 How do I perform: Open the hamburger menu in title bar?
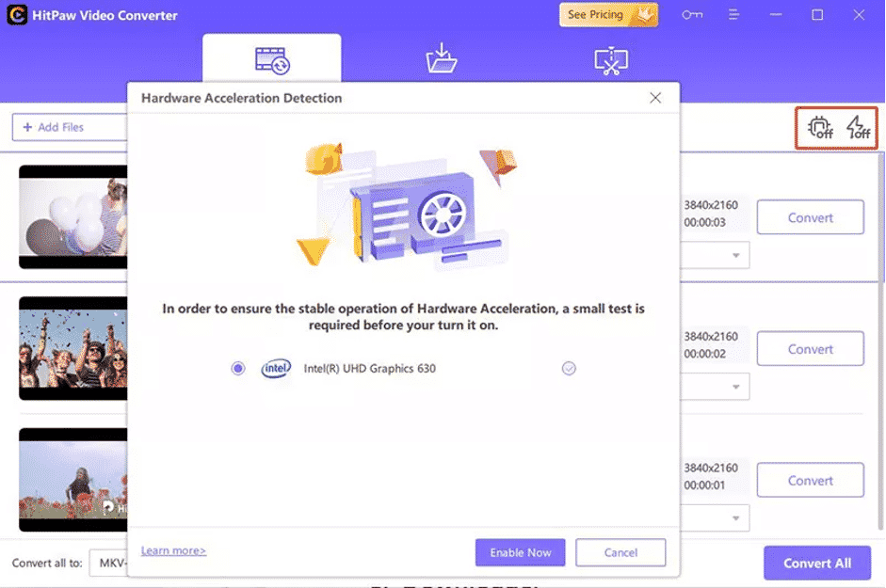coord(732,15)
